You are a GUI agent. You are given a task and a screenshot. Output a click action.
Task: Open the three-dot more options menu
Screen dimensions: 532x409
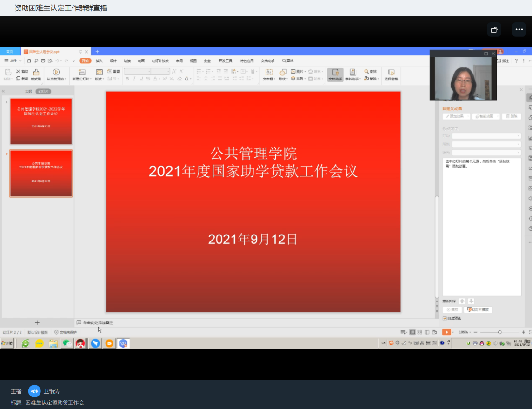pos(519,29)
